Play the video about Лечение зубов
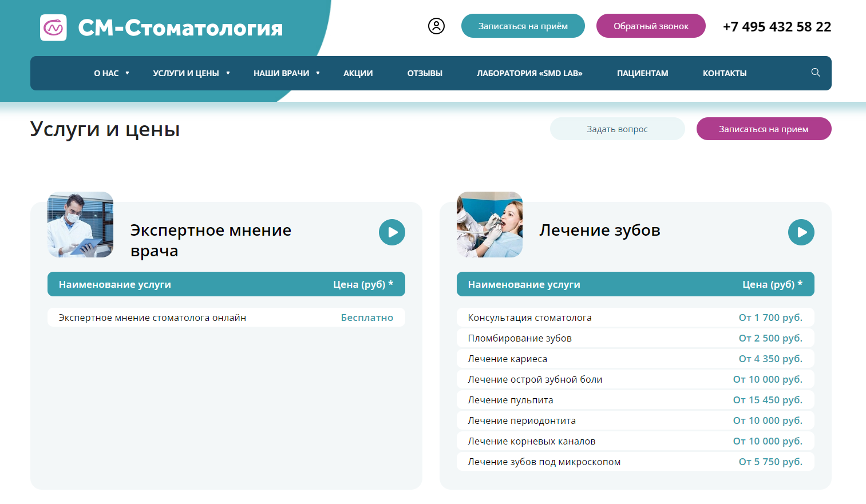This screenshot has height=504, width=866. tap(801, 232)
